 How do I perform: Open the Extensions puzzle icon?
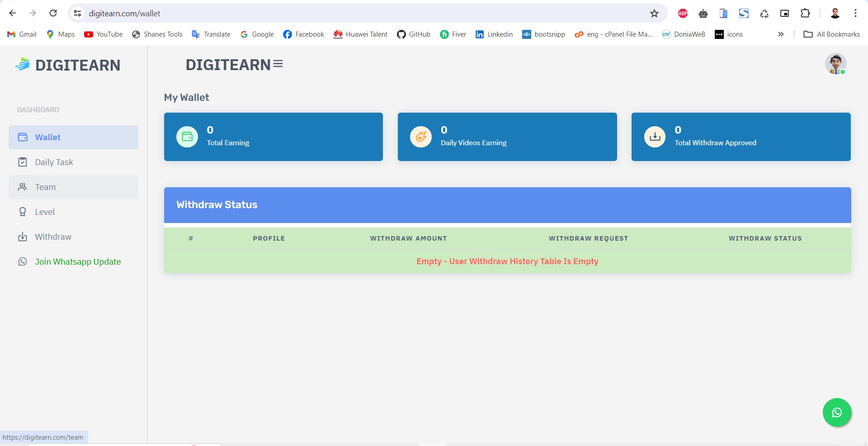click(x=805, y=14)
